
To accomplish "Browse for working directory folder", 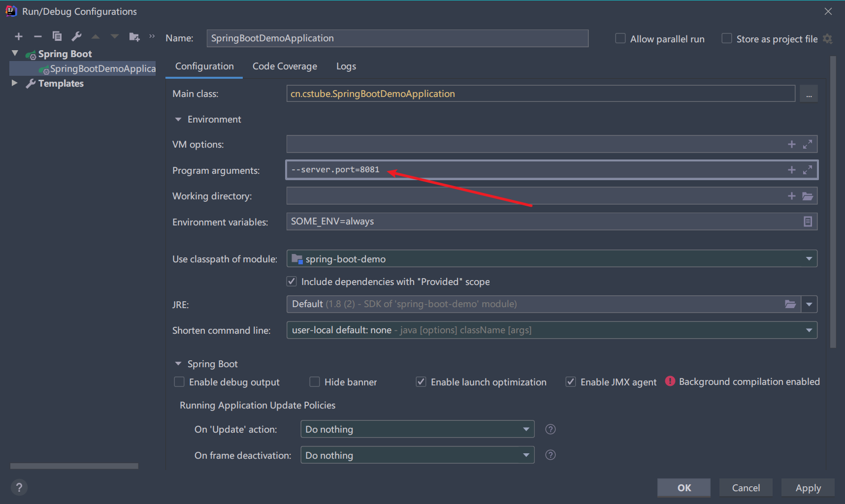I will pyautogui.click(x=808, y=196).
